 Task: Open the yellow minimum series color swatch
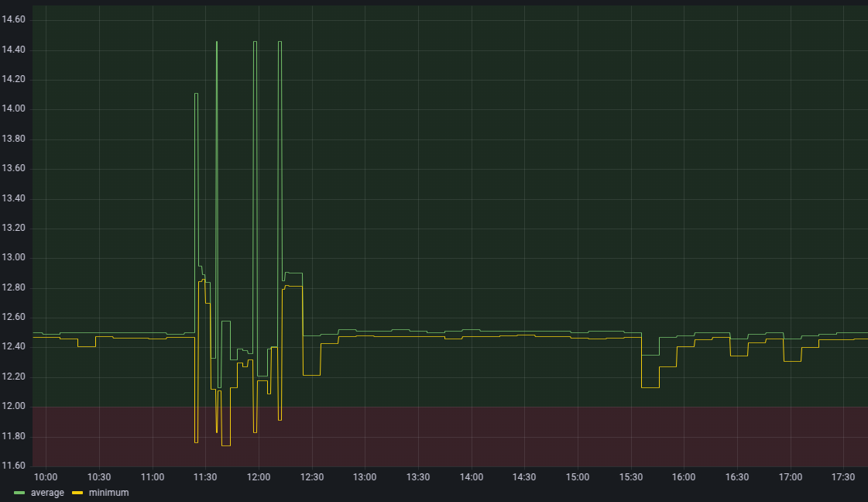click(77, 493)
